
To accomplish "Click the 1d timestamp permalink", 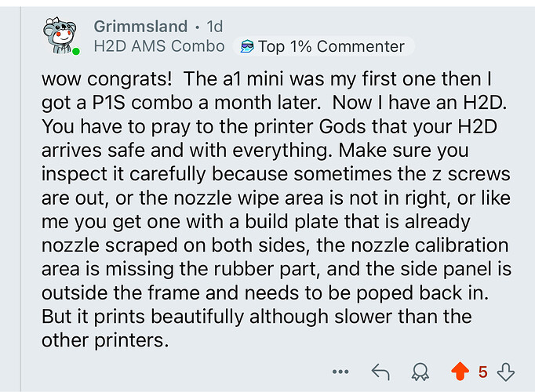I will coord(215,27).
